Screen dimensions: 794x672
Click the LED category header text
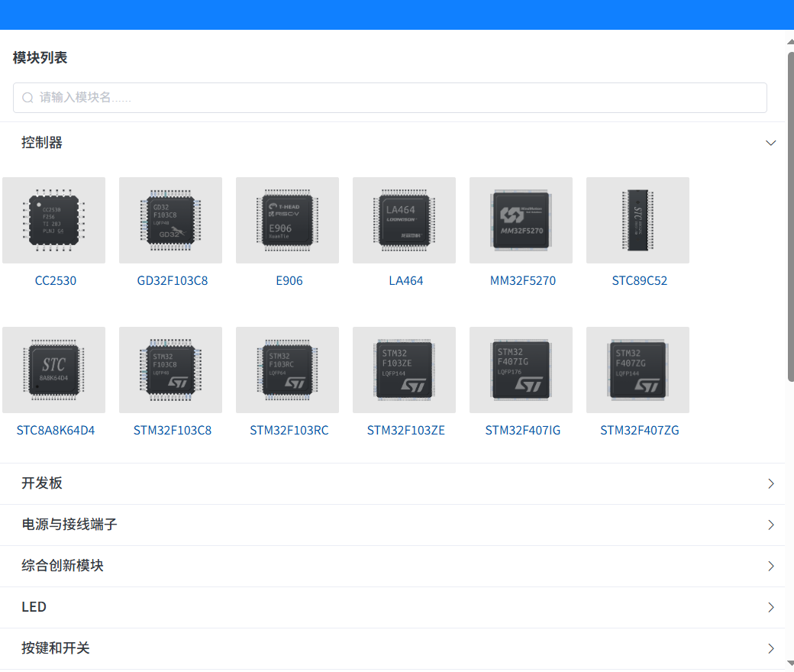[34, 607]
